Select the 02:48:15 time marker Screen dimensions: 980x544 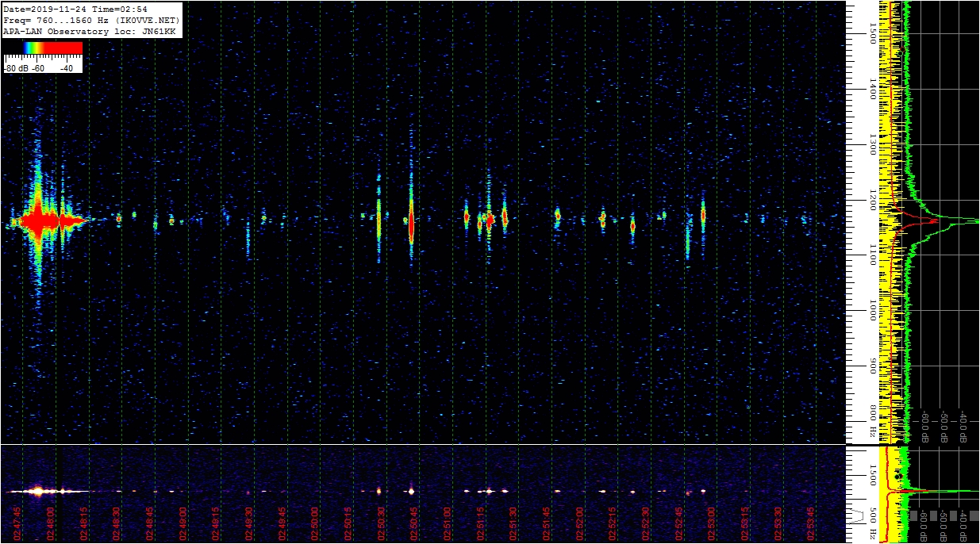[85, 523]
